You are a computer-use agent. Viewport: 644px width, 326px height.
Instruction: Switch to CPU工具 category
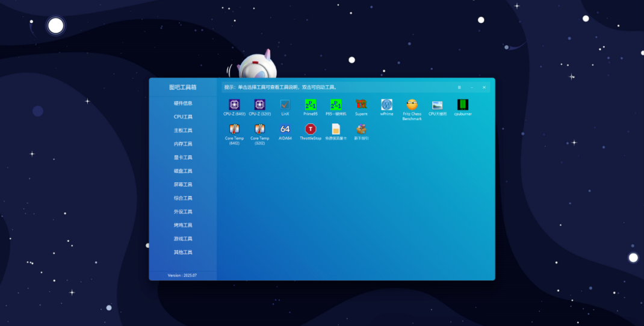click(x=183, y=117)
